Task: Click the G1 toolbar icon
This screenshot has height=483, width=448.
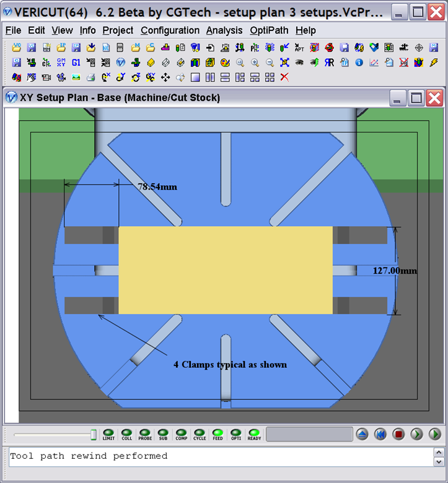Action: coord(76,63)
